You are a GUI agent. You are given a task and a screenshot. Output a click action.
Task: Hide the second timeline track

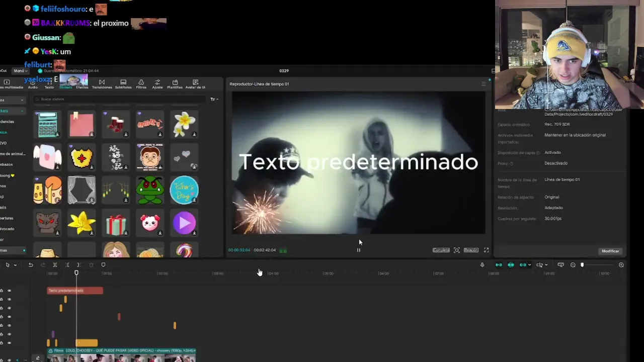point(9,299)
